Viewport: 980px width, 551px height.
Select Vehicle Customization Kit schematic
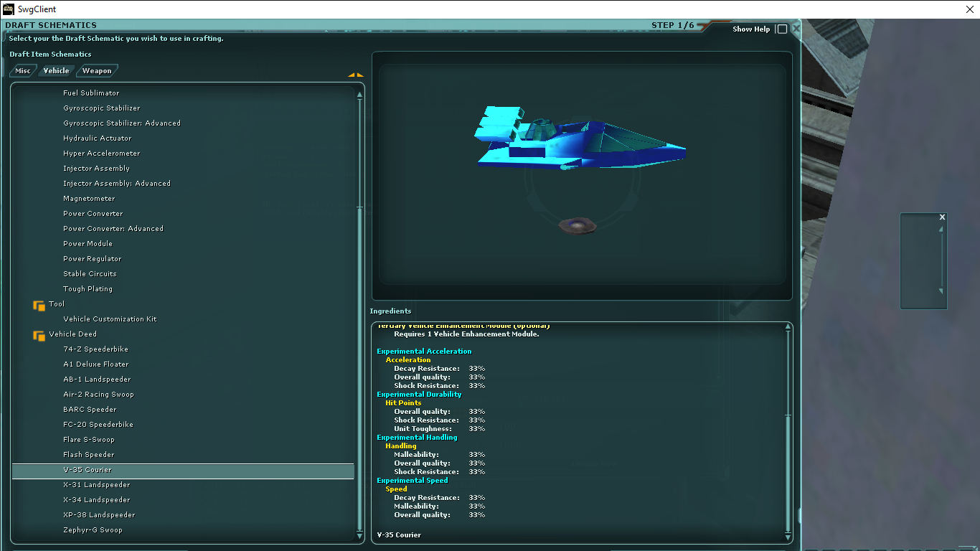[x=110, y=319]
